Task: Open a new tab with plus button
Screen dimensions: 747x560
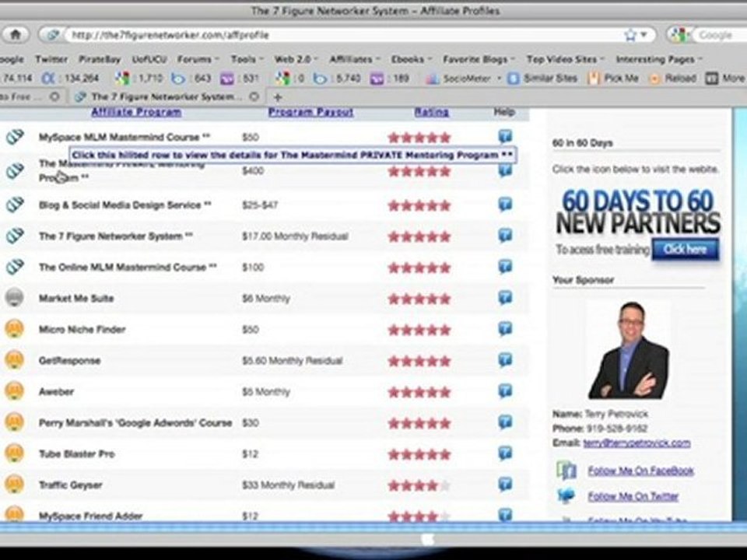Action: pyautogui.click(x=279, y=97)
